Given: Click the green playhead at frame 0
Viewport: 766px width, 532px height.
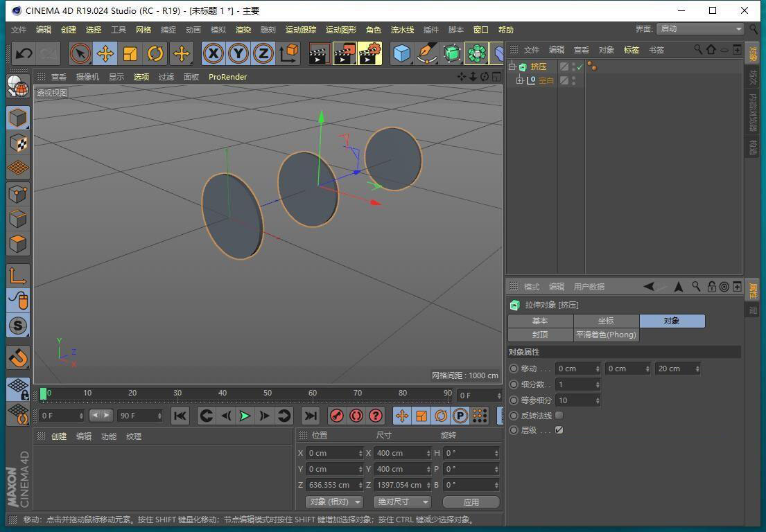Looking at the screenshot, I should click(44, 393).
